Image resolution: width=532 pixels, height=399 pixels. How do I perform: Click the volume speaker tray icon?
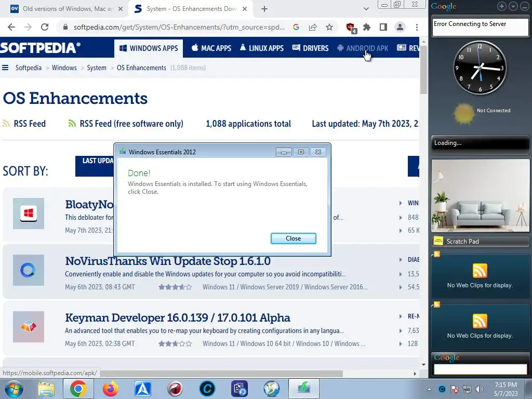pos(480,389)
